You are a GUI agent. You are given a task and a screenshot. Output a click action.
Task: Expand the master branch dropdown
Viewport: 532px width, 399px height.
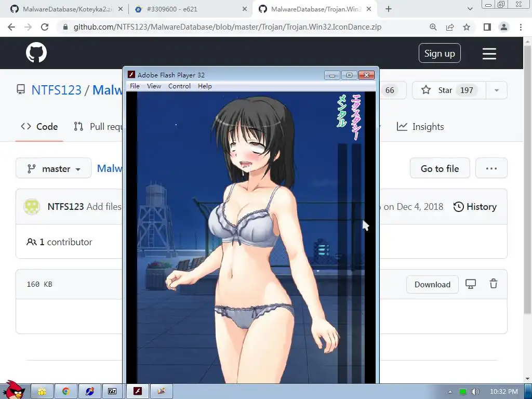click(x=54, y=168)
